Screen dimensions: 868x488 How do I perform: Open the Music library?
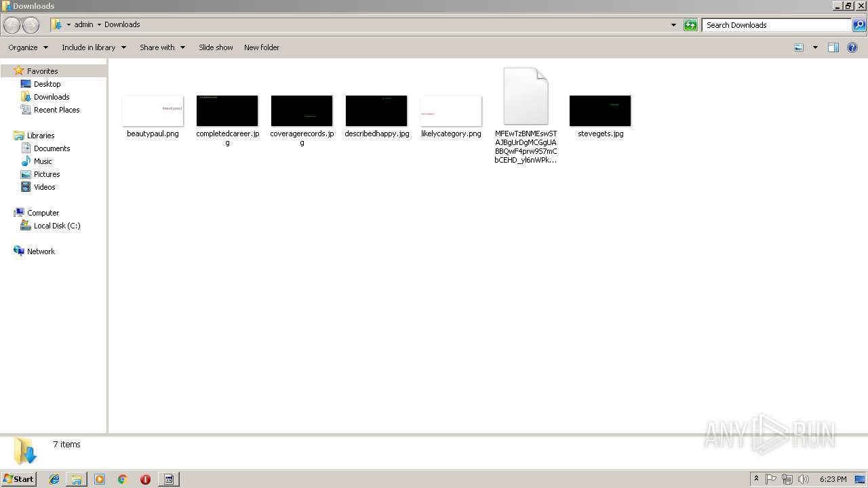tap(43, 161)
